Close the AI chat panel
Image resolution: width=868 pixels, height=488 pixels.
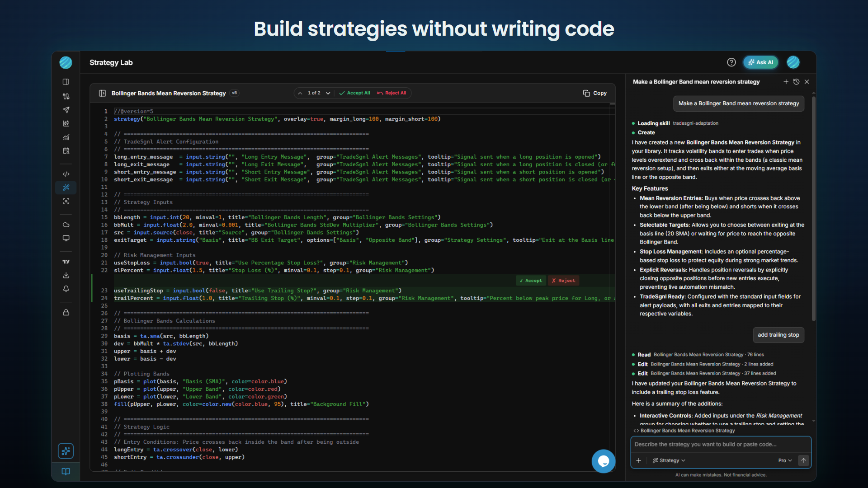coord(807,82)
